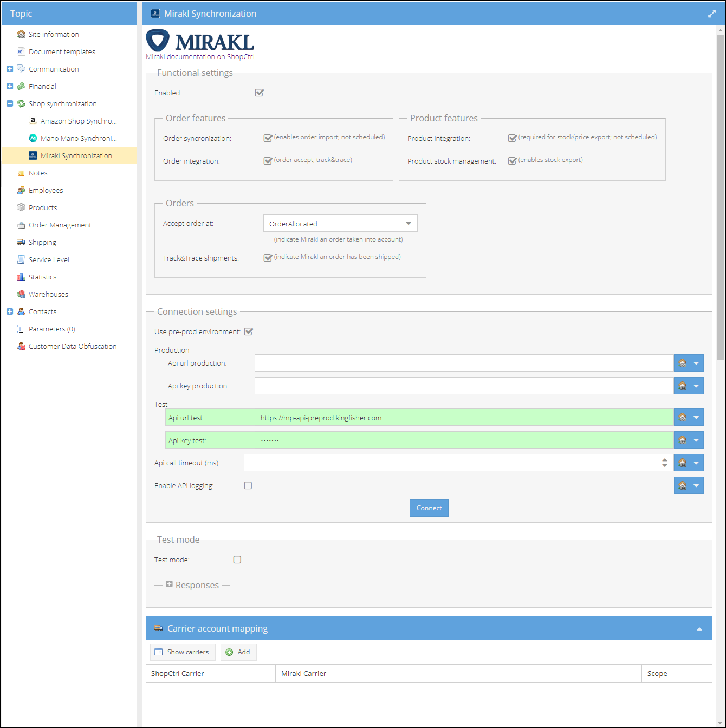
Task: Expand the Communication tree node
Action: [x=10, y=69]
